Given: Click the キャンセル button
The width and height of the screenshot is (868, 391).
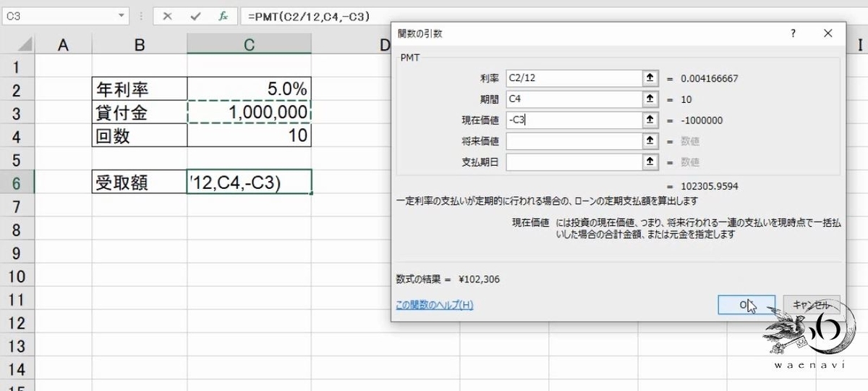Looking at the screenshot, I should (812, 305).
